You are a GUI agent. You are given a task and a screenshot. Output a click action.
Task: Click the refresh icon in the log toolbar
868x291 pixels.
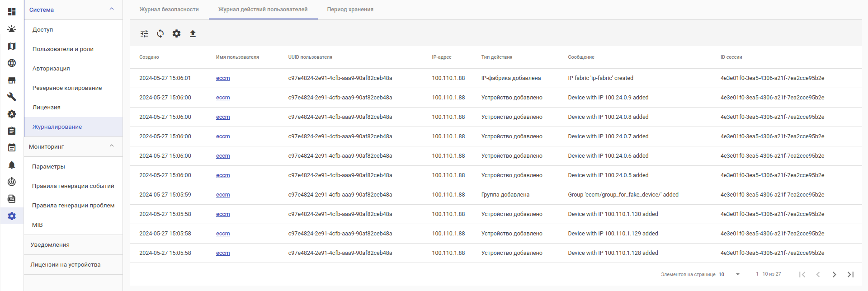(160, 33)
